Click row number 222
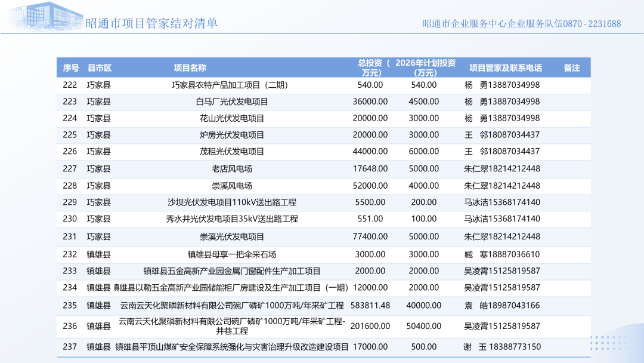The height and width of the screenshot is (363, 644). click(70, 85)
